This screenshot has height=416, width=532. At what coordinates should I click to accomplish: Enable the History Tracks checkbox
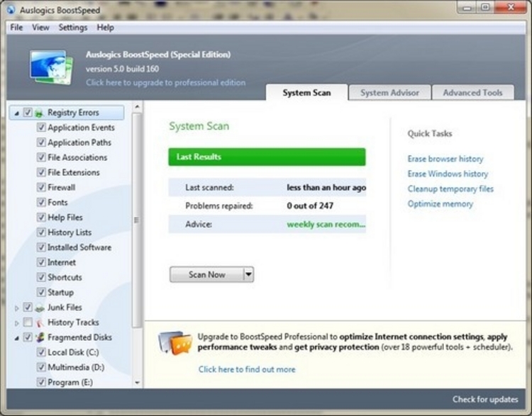pyautogui.click(x=28, y=322)
